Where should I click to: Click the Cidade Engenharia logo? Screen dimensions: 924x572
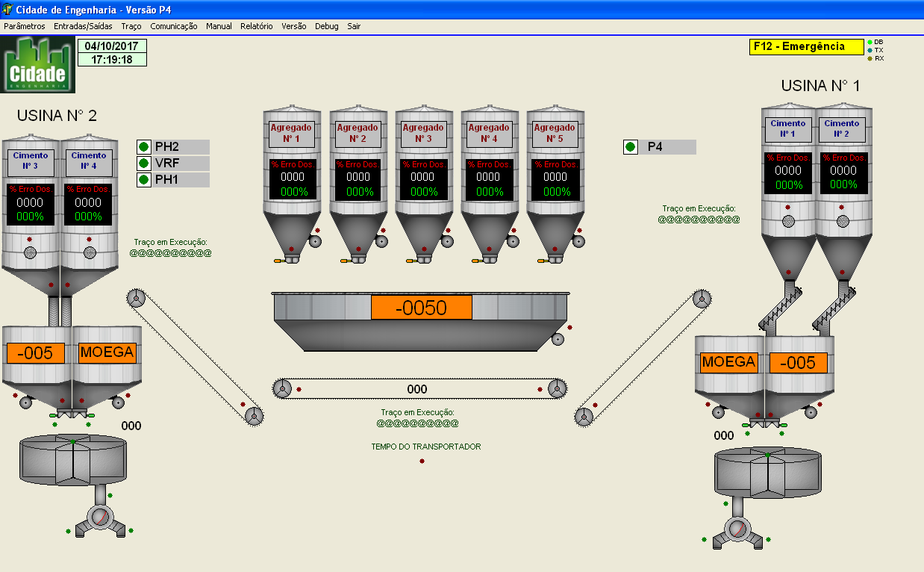(x=38, y=65)
